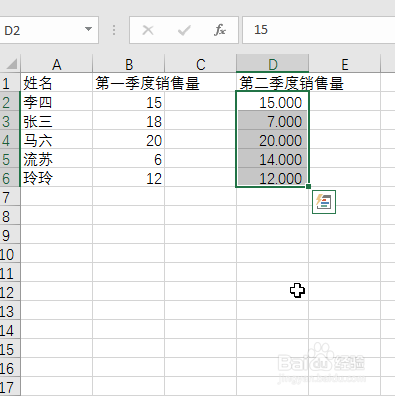Select column A header

[56, 64]
